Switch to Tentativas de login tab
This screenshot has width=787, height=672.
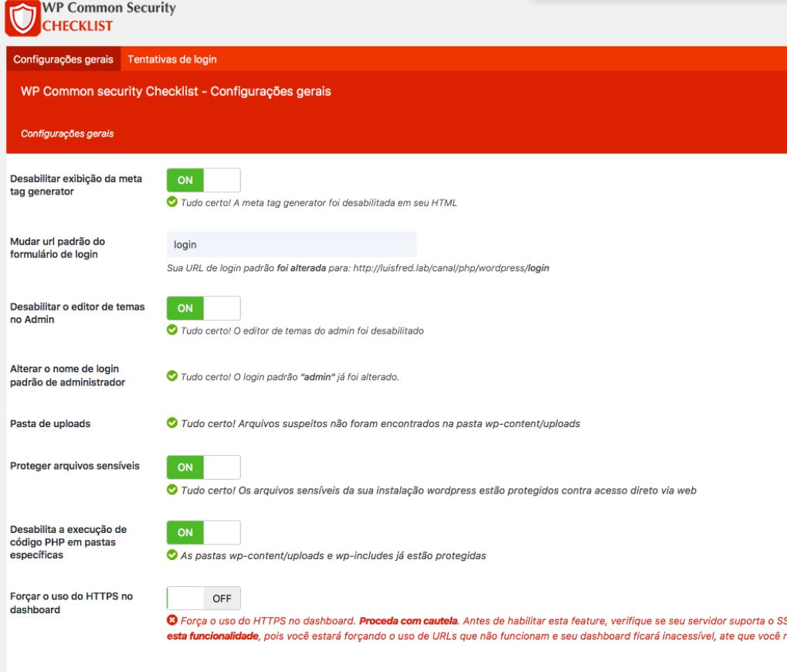pyautogui.click(x=172, y=59)
